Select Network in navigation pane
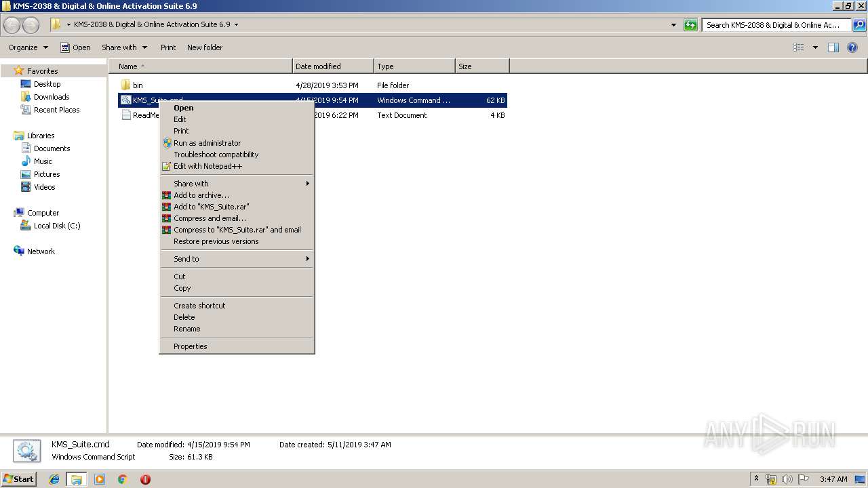The image size is (868, 488). click(x=41, y=251)
